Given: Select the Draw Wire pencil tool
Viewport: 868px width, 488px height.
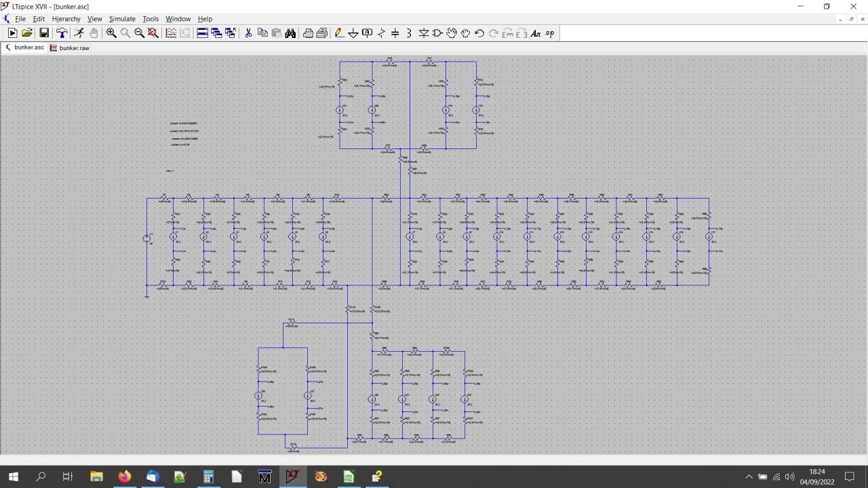Looking at the screenshot, I should tap(339, 33).
